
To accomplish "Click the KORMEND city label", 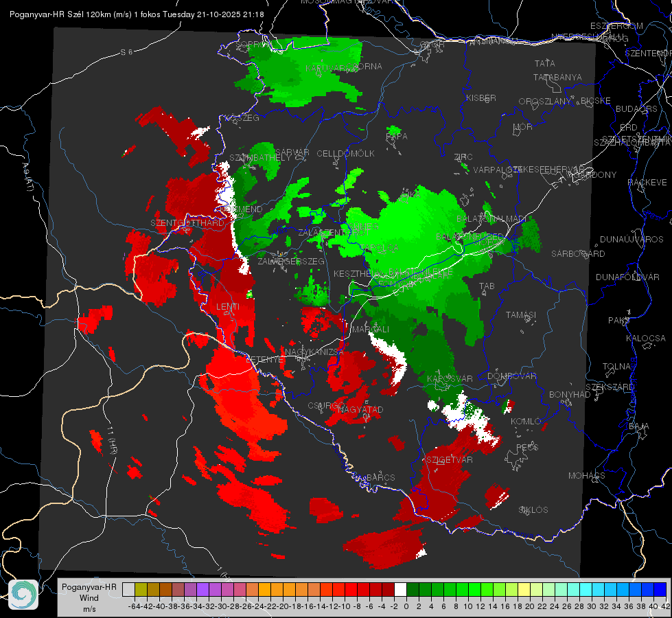I will point(241,209).
